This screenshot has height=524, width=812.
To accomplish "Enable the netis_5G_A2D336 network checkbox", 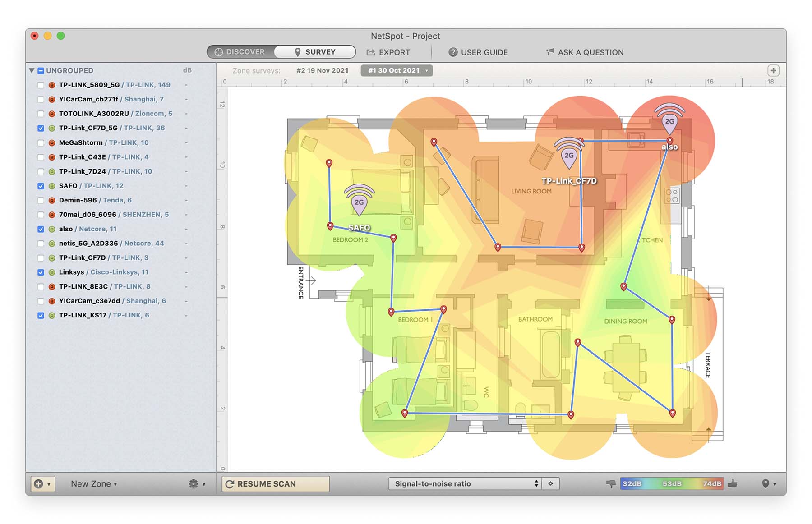I will pyautogui.click(x=41, y=244).
